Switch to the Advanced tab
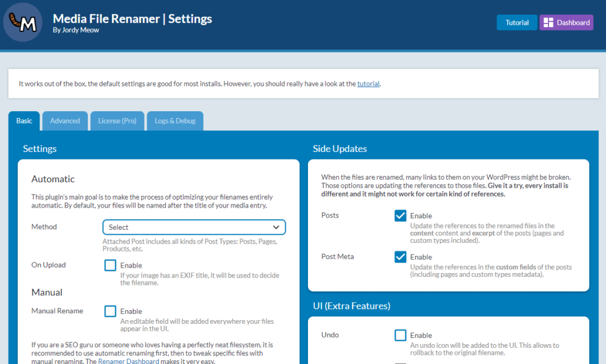This screenshot has width=606, height=364. 65,121
